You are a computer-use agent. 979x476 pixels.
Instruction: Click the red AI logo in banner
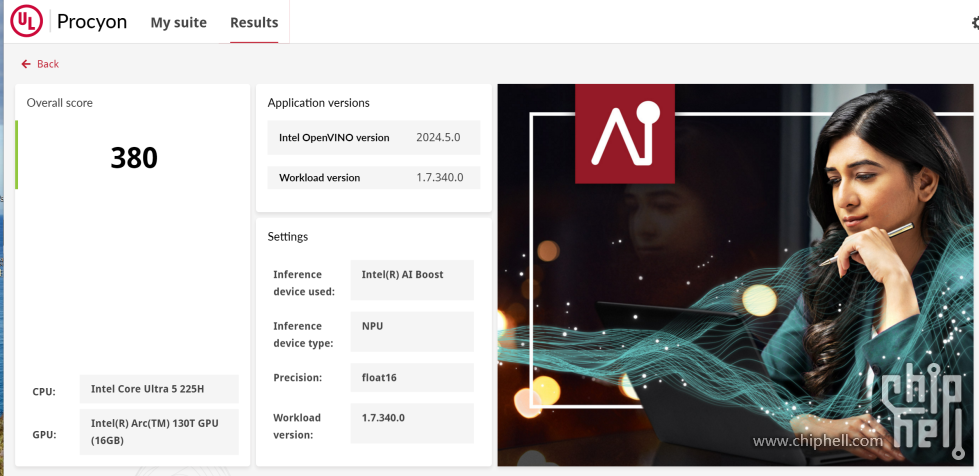624,134
